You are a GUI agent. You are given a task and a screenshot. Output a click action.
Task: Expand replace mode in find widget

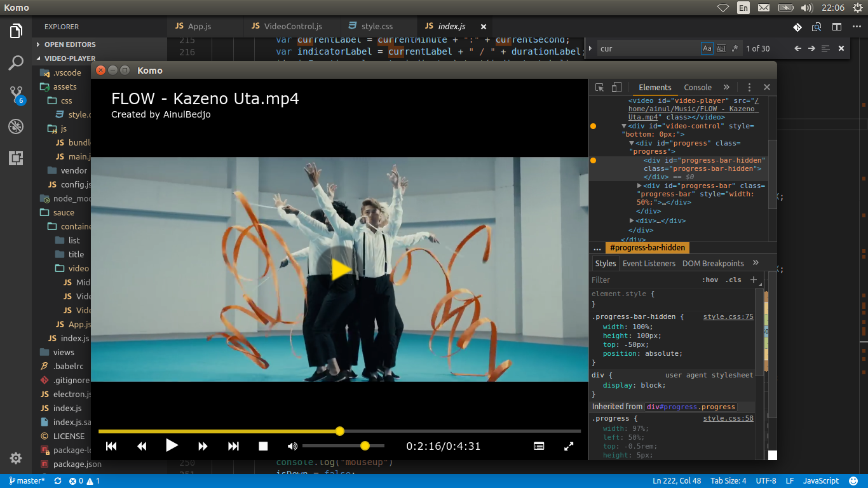tap(590, 48)
